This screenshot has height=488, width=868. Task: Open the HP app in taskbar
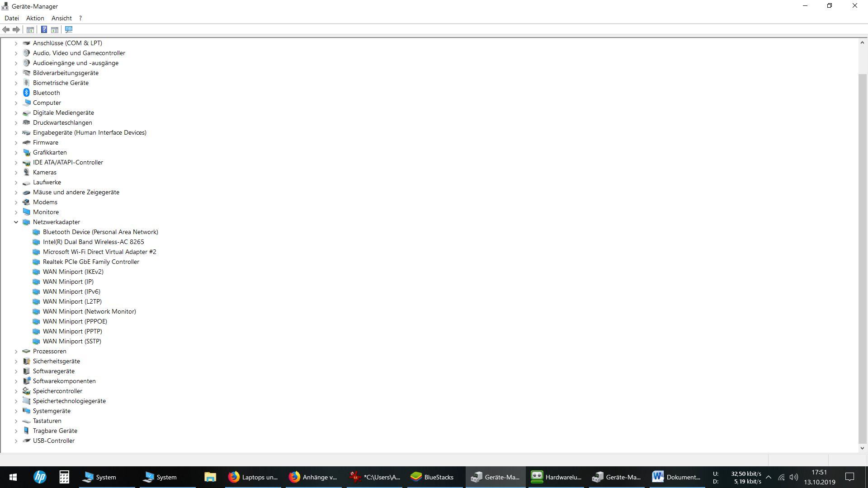pyautogui.click(x=40, y=477)
